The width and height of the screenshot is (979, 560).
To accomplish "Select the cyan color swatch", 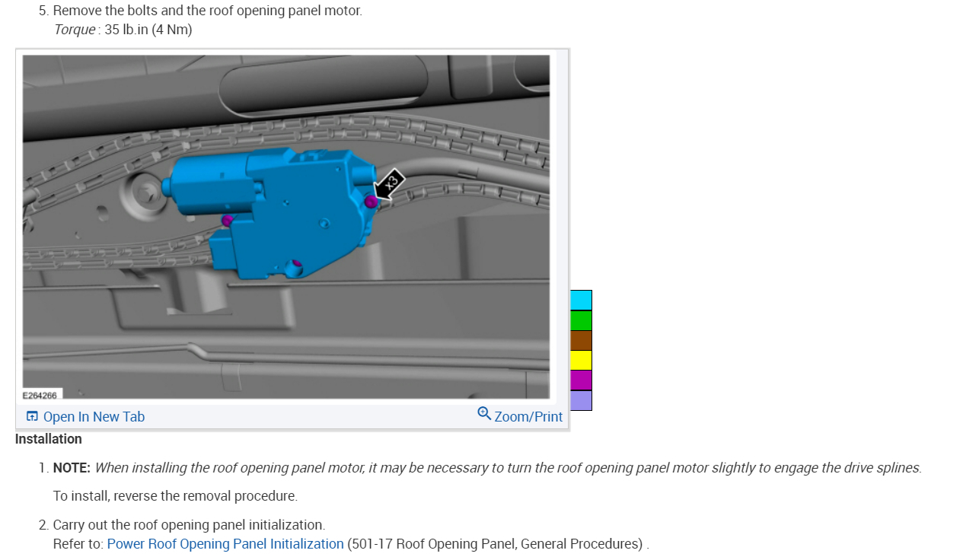I will pos(581,300).
